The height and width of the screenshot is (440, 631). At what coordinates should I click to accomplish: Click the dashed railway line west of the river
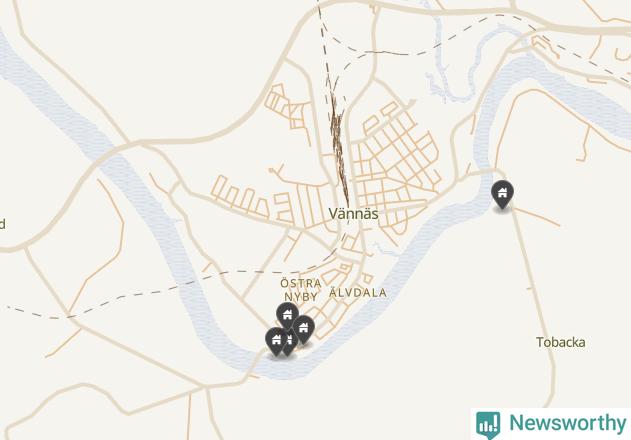click(x=121, y=298)
